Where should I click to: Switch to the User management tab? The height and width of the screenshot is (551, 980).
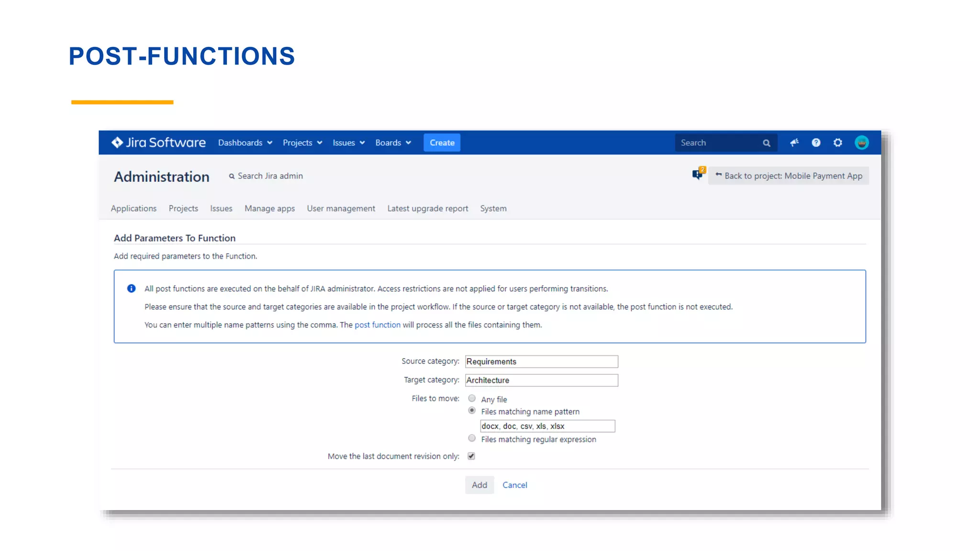pyautogui.click(x=341, y=209)
